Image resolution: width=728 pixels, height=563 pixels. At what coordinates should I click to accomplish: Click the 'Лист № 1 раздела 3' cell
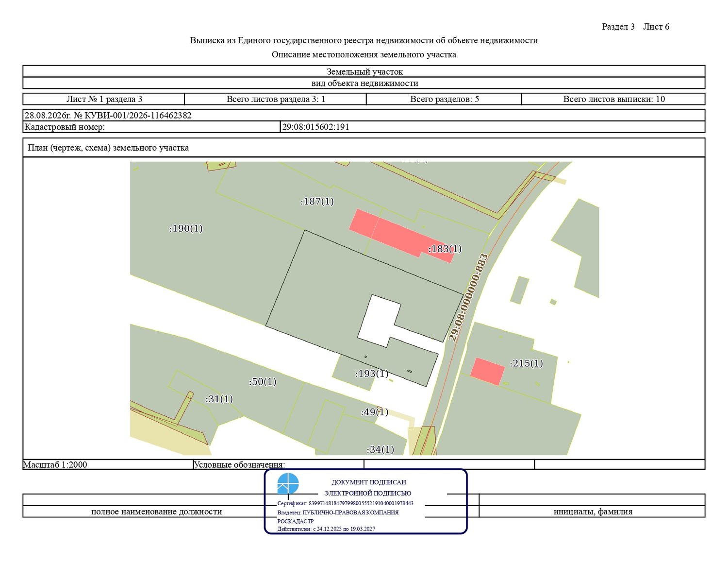coord(104,99)
